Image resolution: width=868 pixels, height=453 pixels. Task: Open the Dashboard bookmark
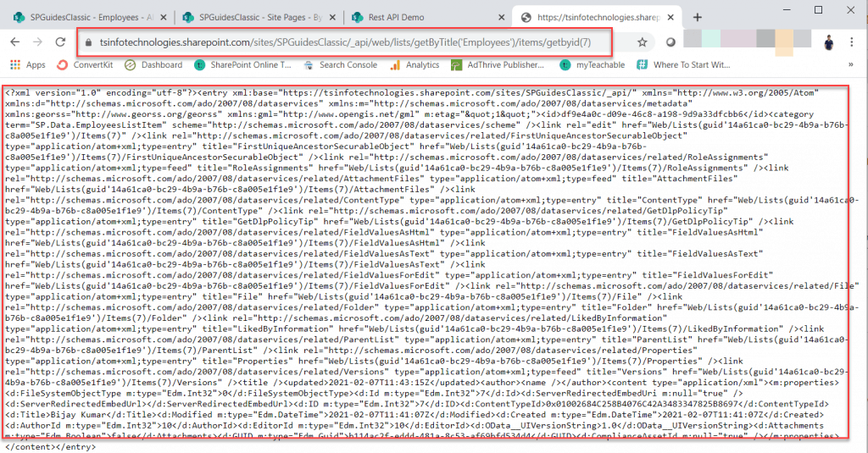(153, 64)
